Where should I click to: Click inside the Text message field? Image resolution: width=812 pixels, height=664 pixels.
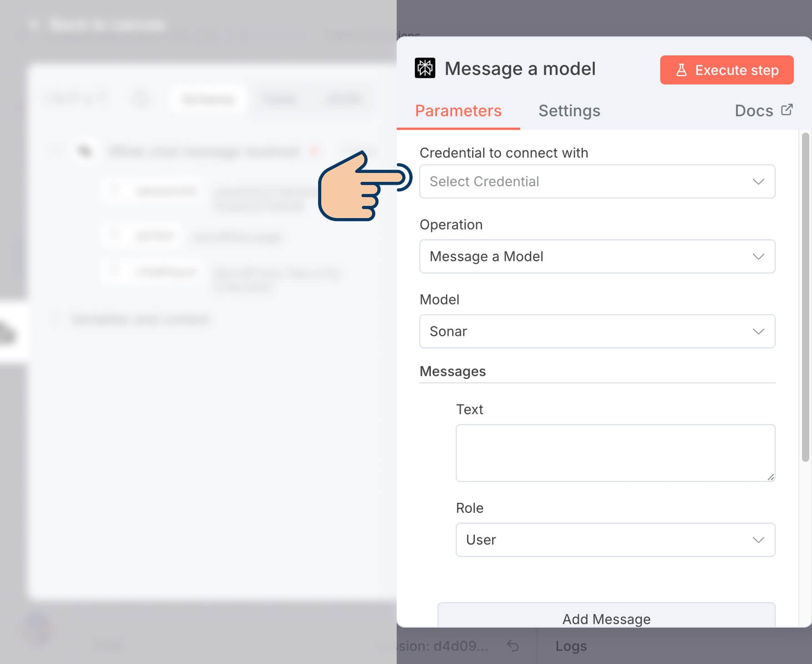[615, 452]
